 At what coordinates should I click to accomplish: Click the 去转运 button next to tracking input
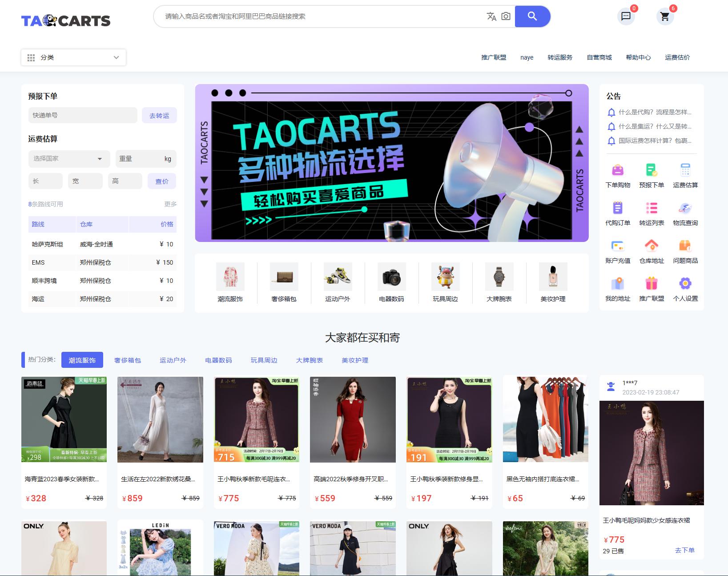coord(159,115)
